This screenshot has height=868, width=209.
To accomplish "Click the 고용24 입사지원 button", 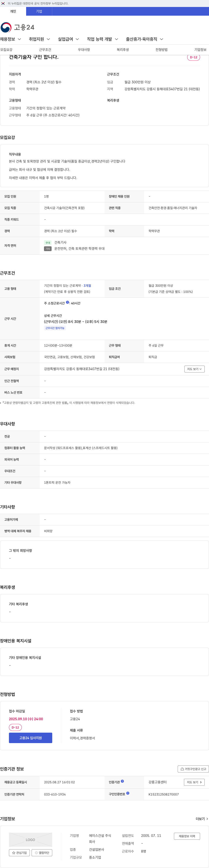I will (31, 738).
